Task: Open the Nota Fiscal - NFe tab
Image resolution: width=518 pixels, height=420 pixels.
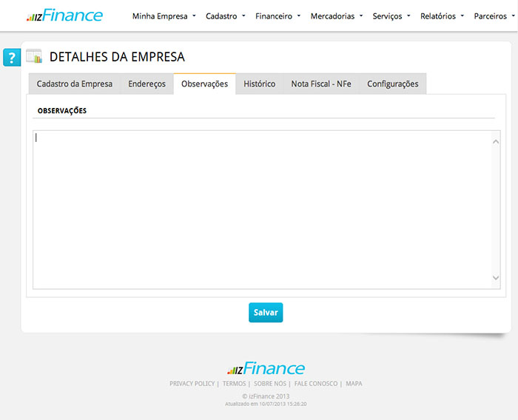Action: pyautogui.click(x=321, y=84)
